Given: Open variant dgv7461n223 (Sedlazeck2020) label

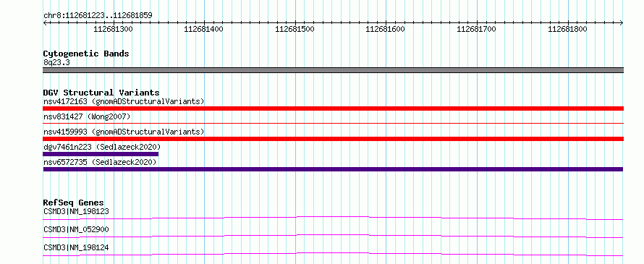Looking at the screenshot, I should coord(102,147).
